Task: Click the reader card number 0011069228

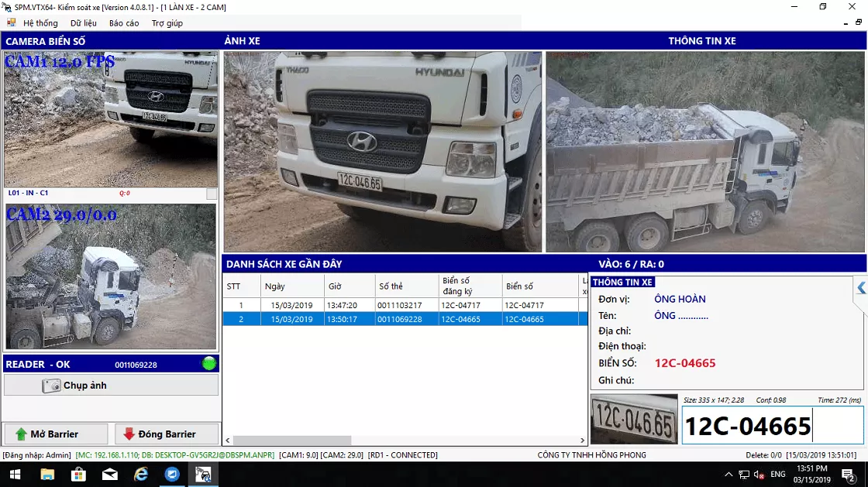Action: pyautogui.click(x=136, y=365)
